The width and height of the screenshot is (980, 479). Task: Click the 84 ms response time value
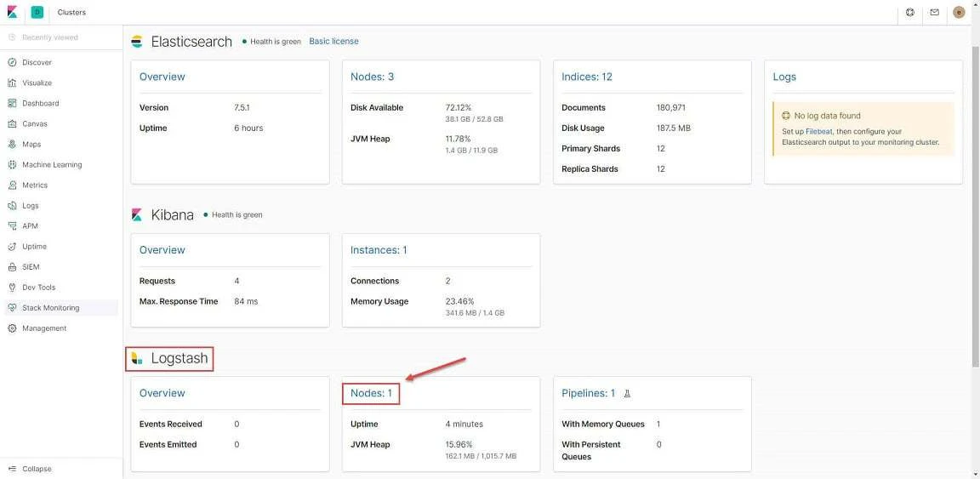coord(246,301)
